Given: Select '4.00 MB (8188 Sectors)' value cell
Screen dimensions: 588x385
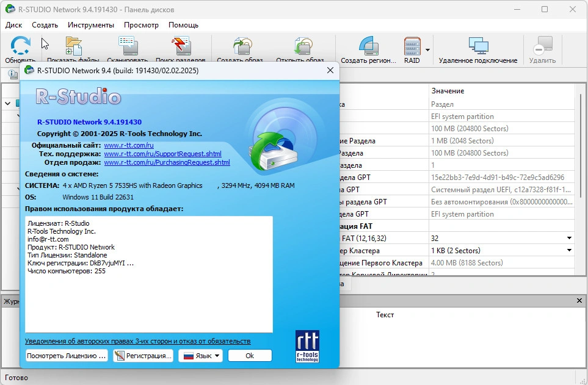Looking at the screenshot, I should click(502, 262).
